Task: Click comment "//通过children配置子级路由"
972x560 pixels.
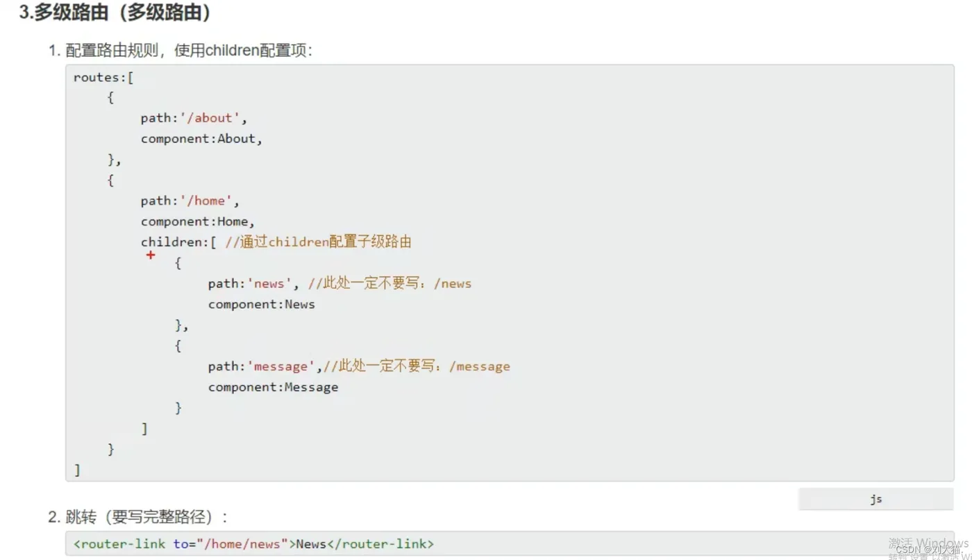Action: (319, 242)
